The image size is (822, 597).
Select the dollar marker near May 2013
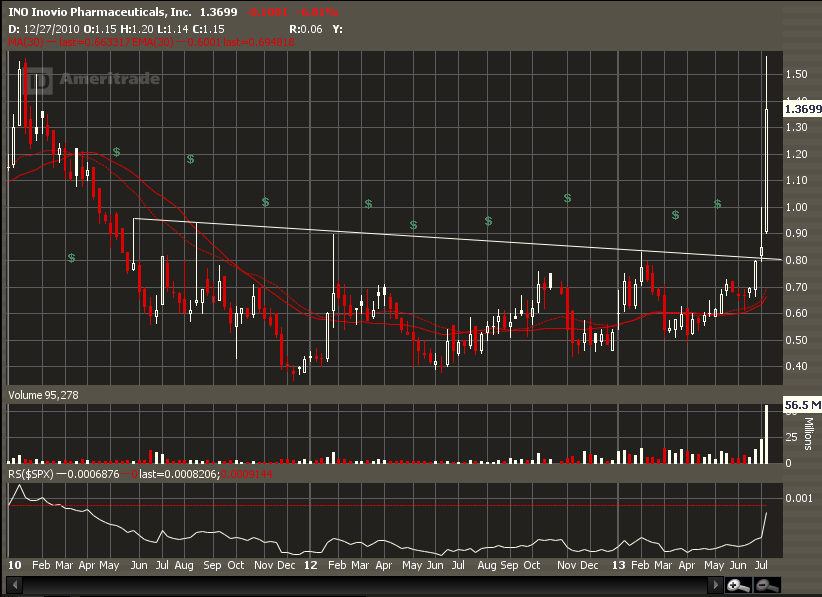click(x=717, y=204)
